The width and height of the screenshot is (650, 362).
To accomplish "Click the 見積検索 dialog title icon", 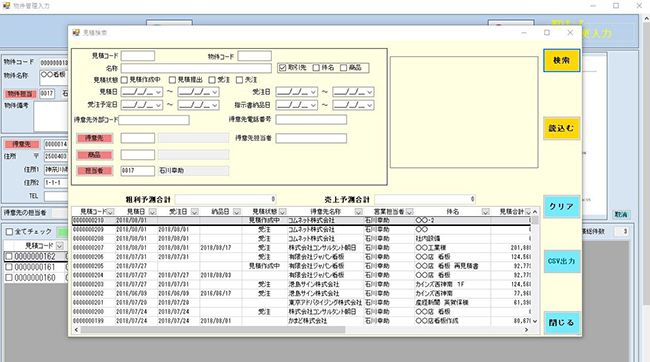I will click(x=76, y=33).
